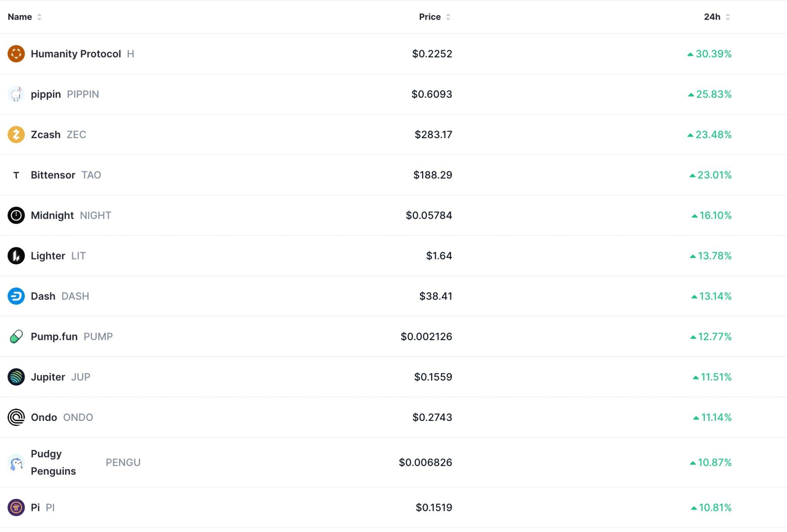Open the Bittensor name link
The image size is (787, 532).
pos(53,175)
